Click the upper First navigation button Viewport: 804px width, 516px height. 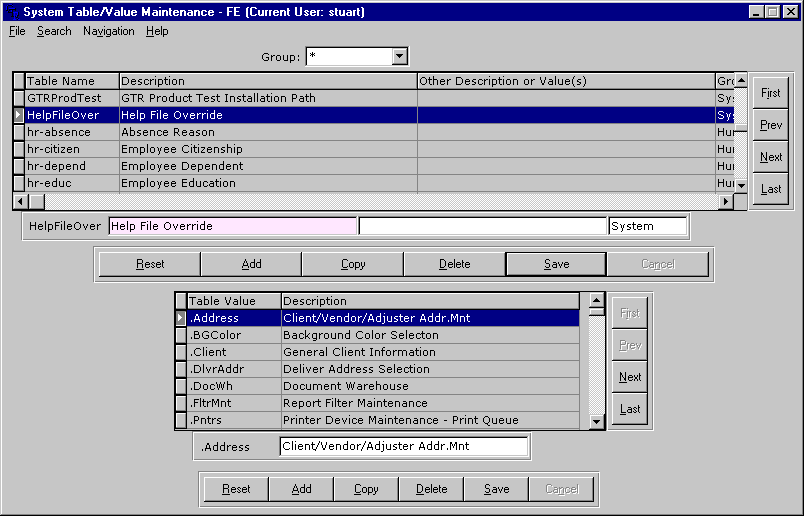click(770, 93)
